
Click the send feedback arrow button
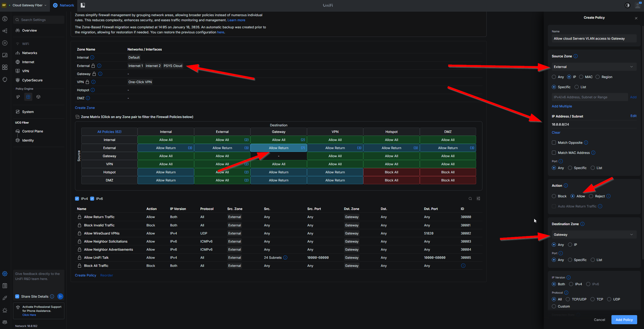(x=60, y=296)
